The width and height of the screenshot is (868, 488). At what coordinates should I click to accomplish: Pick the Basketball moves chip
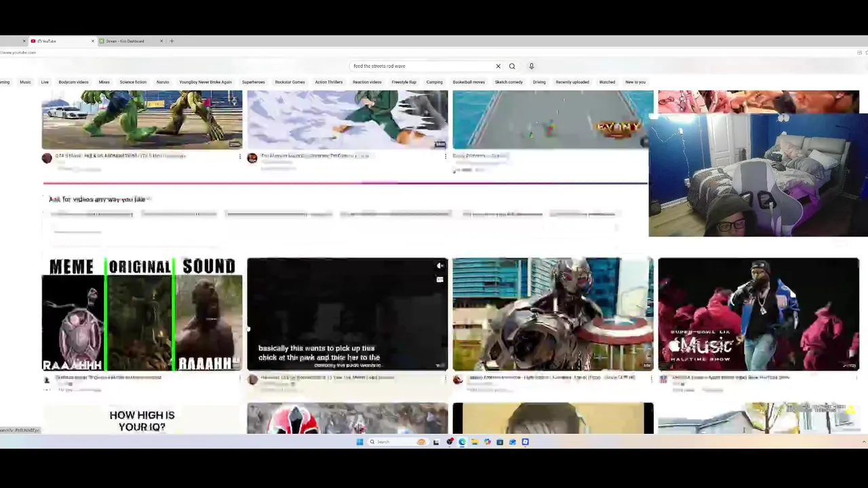coord(469,82)
